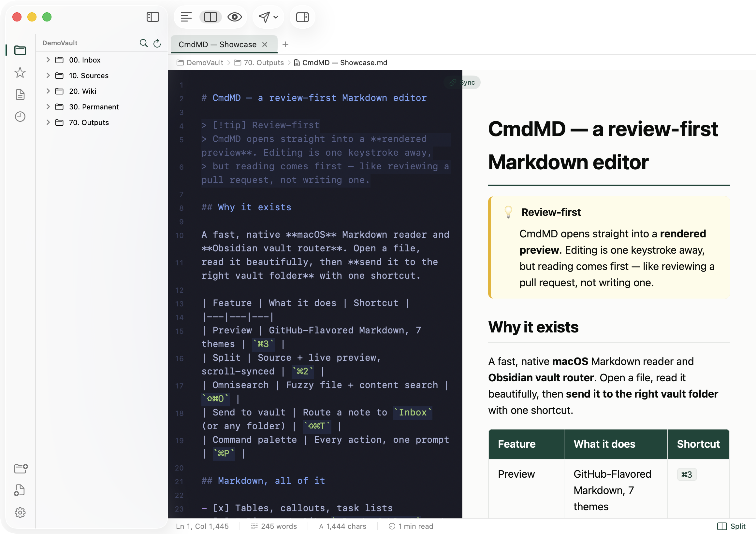
Task: Open the Favorites star view
Action: (x=20, y=72)
